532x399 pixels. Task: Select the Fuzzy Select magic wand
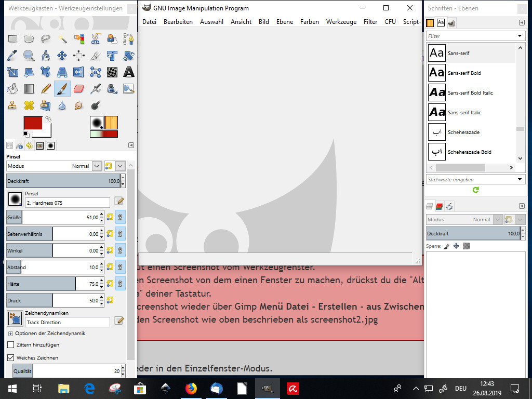click(x=62, y=38)
